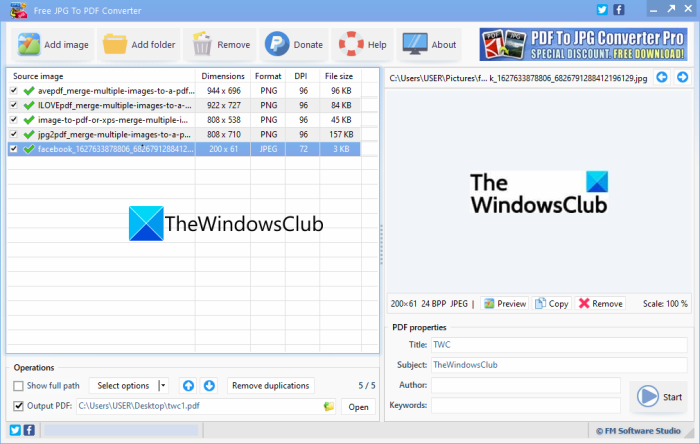Click the Remove trash bin icon in toolbar

202,44
